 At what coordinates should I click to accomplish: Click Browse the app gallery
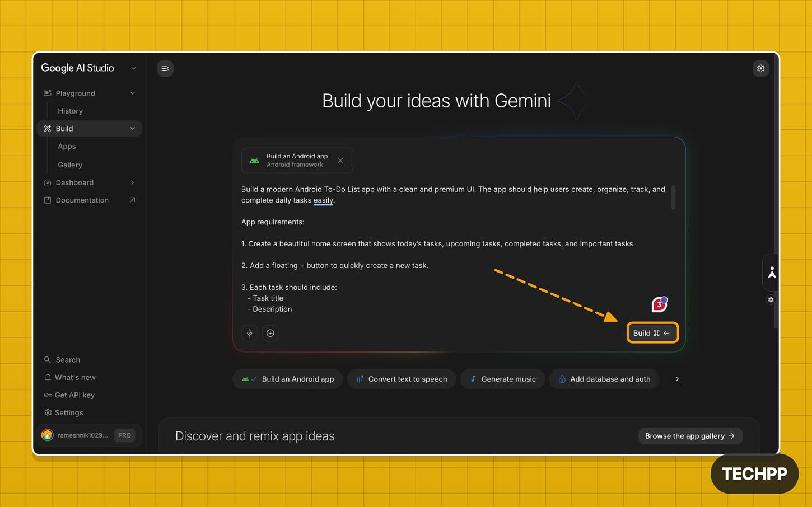690,436
